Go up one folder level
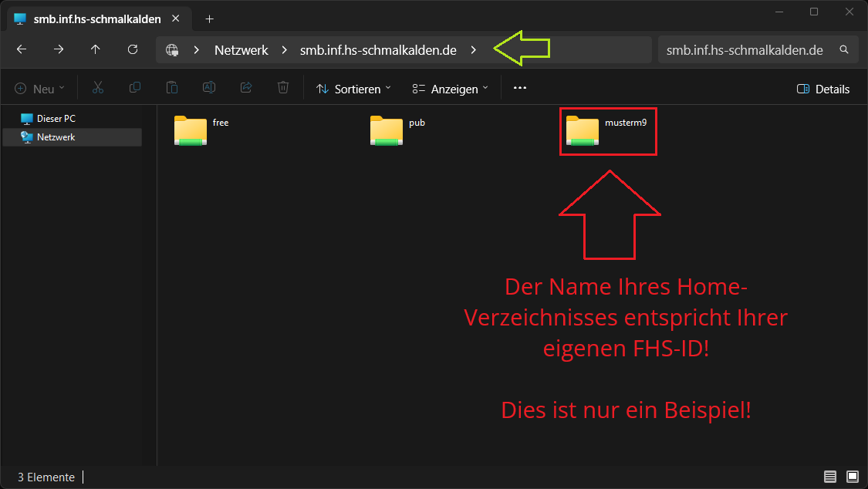This screenshot has width=868, height=489. pyautogui.click(x=96, y=49)
